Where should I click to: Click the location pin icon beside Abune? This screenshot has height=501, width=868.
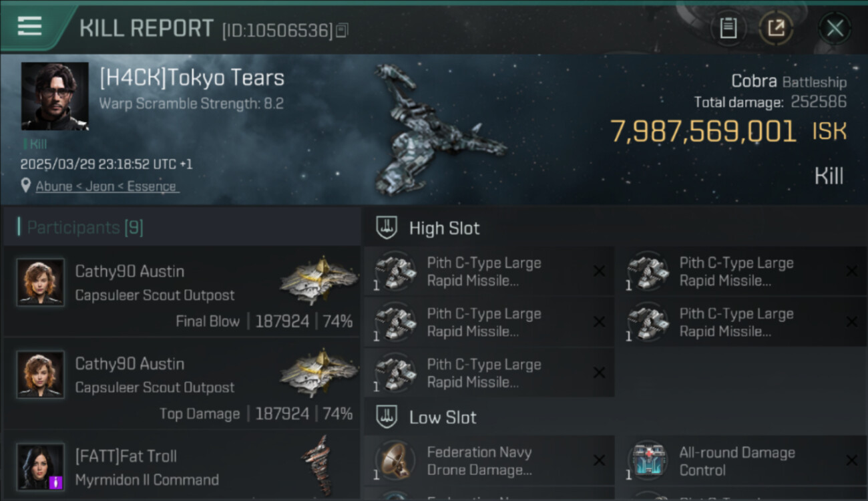[x=25, y=186]
